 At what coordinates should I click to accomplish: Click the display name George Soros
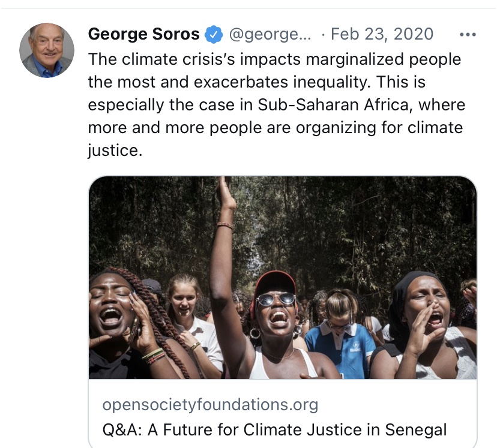pyautogui.click(x=143, y=34)
